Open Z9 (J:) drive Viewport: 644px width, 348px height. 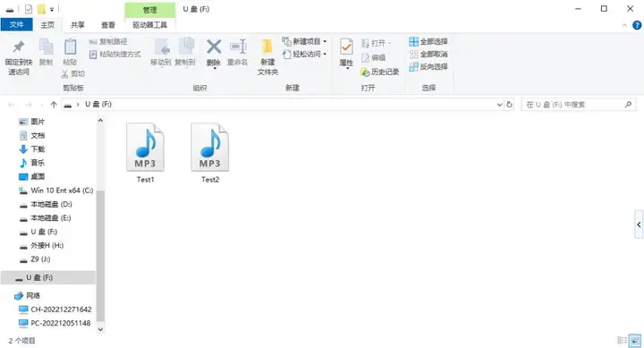pyautogui.click(x=35, y=259)
